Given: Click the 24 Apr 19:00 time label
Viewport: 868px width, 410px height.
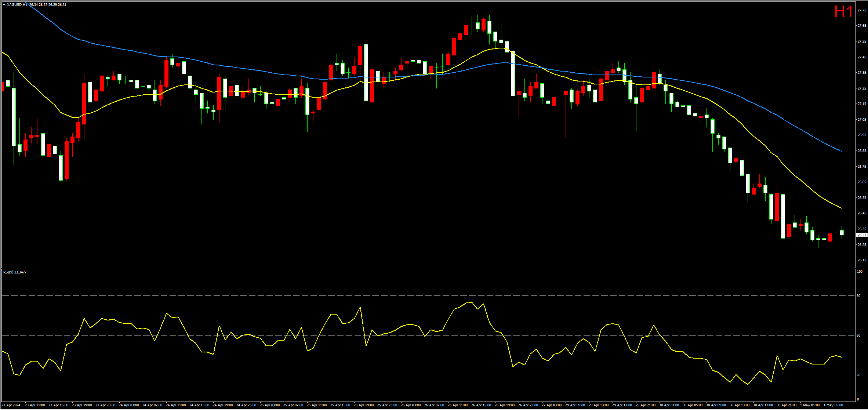Looking at the screenshot, I should pyautogui.click(x=223, y=405).
